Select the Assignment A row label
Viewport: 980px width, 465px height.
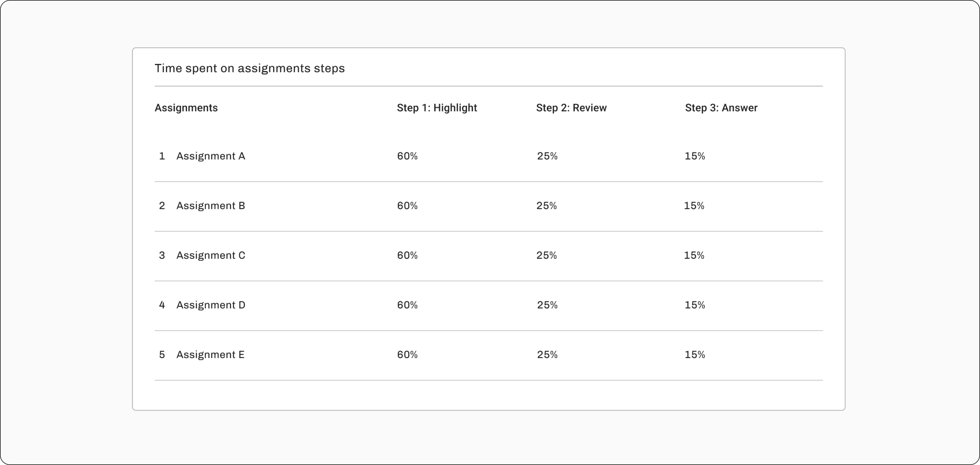pos(210,156)
